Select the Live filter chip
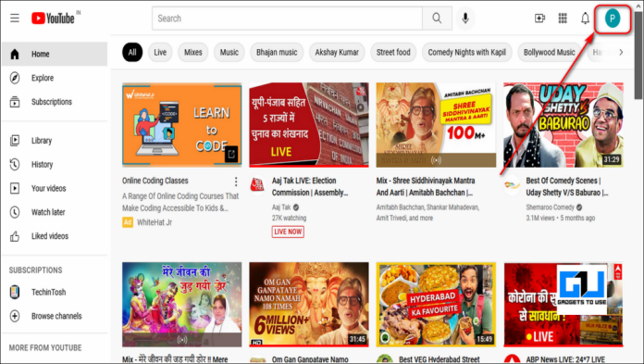This screenshot has width=644, height=364. point(160,52)
